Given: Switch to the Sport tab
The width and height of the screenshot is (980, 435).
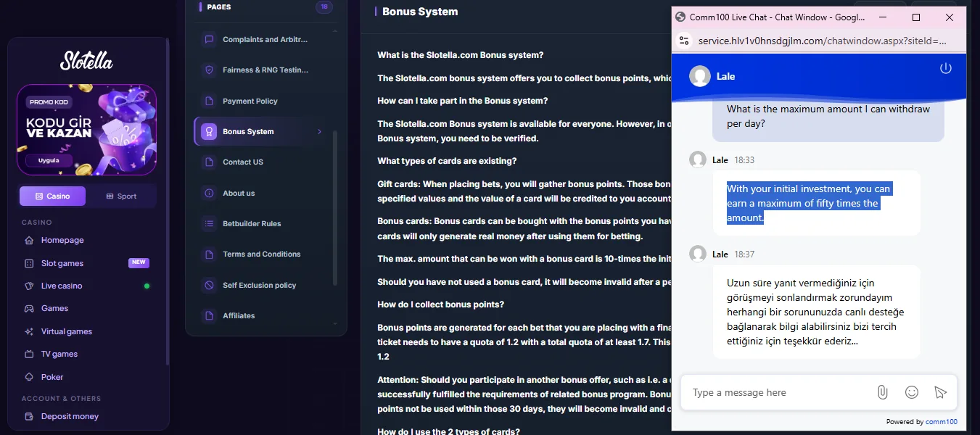Looking at the screenshot, I should (121, 196).
